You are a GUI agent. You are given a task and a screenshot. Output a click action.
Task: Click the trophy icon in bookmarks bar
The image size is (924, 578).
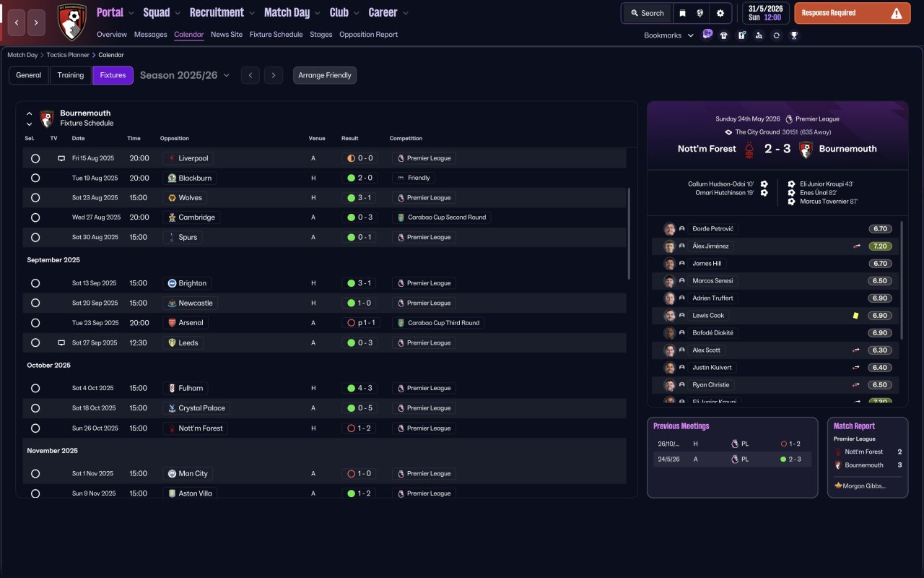[794, 35]
